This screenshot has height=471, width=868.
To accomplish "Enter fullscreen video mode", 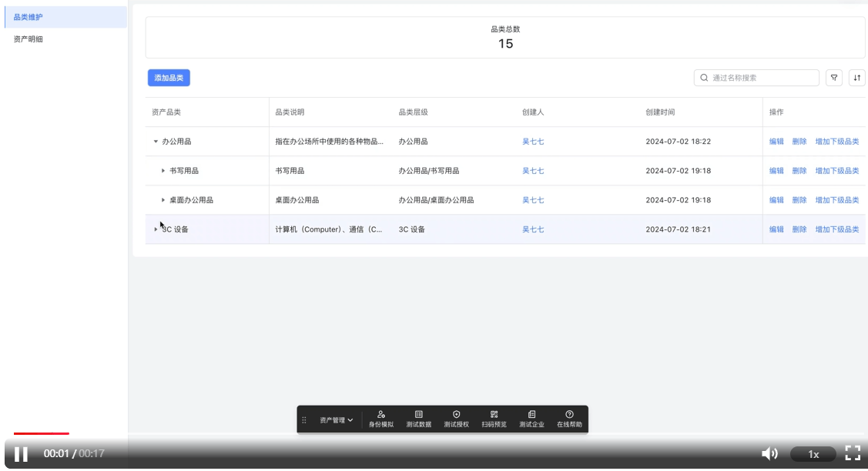I will tap(853, 453).
